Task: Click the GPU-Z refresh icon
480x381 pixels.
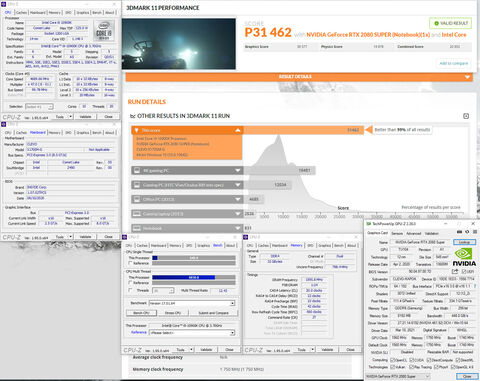Action: point(467,232)
